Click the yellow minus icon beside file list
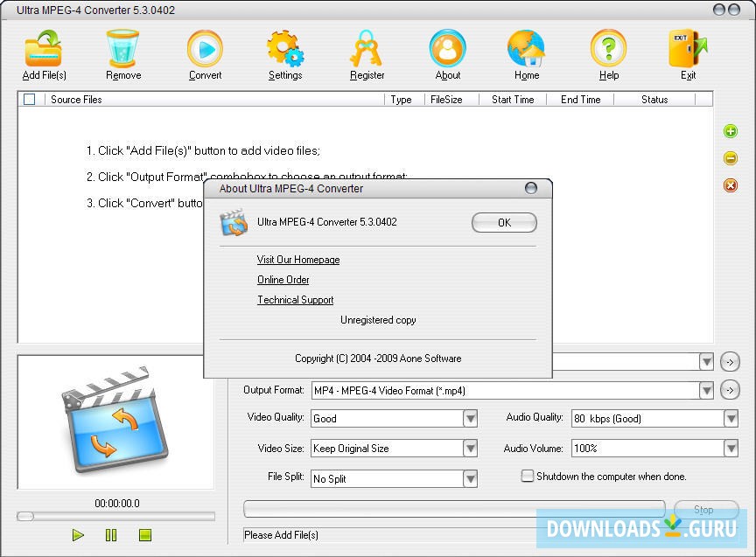Viewport: 756px width, 557px height. (x=731, y=158)
